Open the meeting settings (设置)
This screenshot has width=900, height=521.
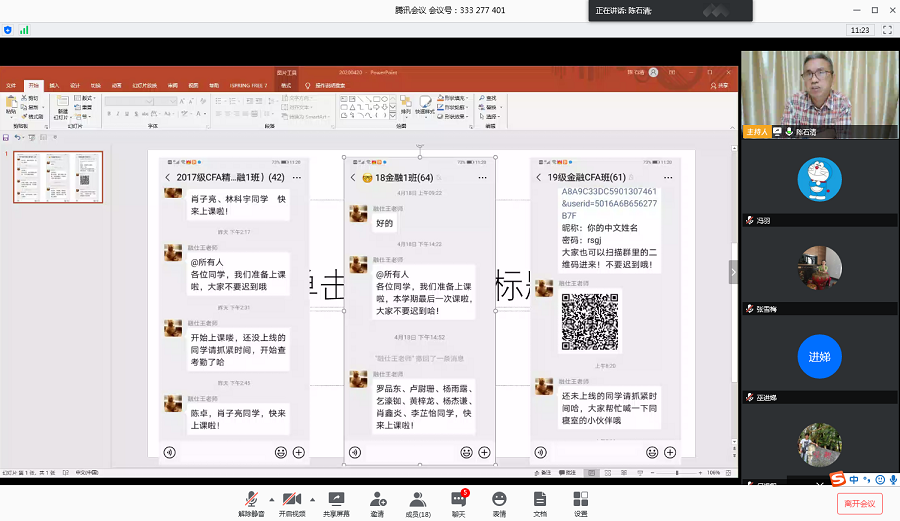581,499
